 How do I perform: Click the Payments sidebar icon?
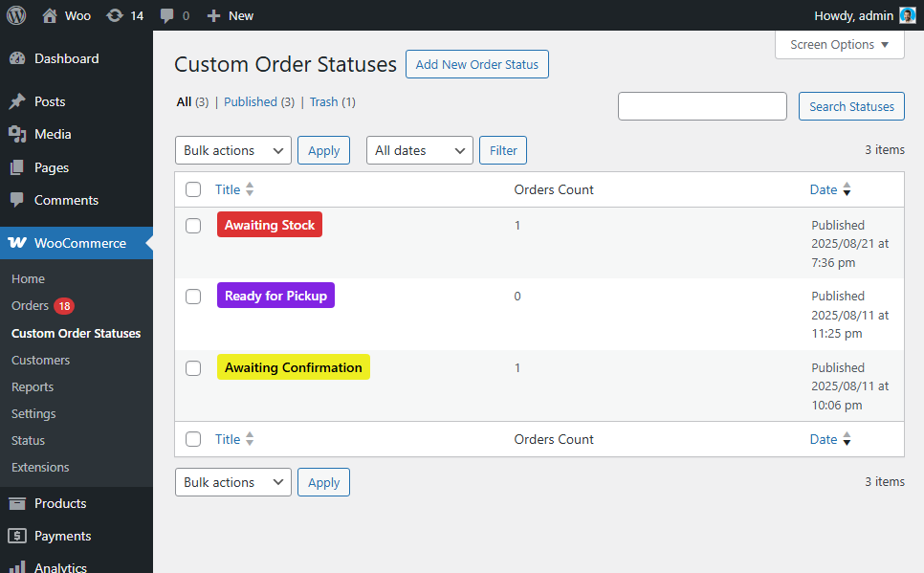pyautogui.click(x=17, y=536)
